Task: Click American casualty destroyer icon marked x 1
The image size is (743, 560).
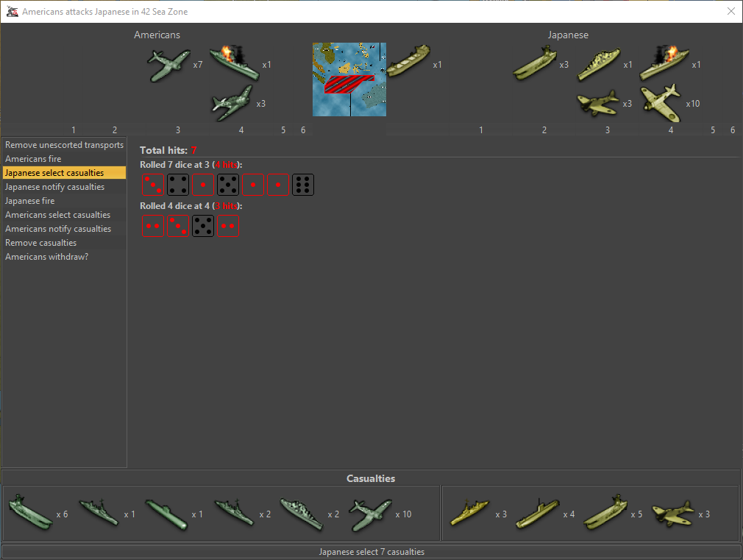Action: point(99,513)
